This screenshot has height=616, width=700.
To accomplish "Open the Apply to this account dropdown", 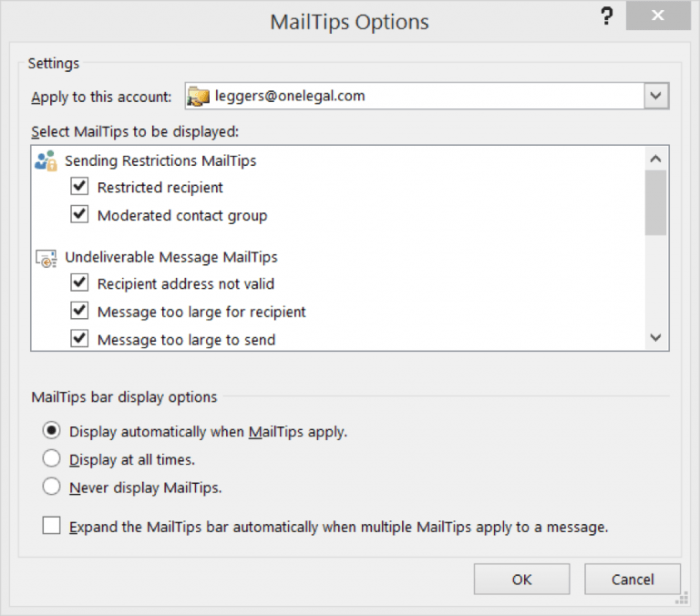I will [x=655, y=96].
